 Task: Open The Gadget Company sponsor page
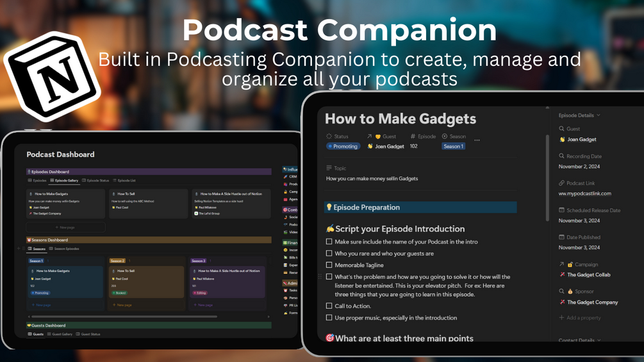point(588,302)
